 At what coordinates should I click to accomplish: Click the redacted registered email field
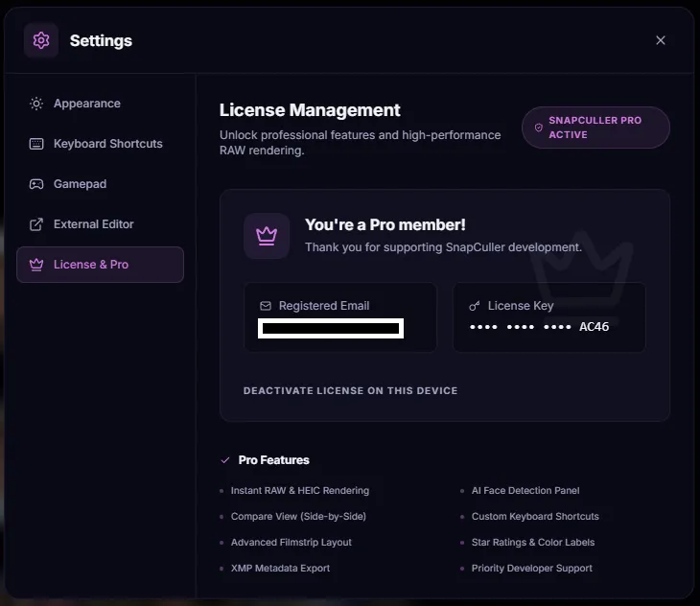tap(331, 329)
